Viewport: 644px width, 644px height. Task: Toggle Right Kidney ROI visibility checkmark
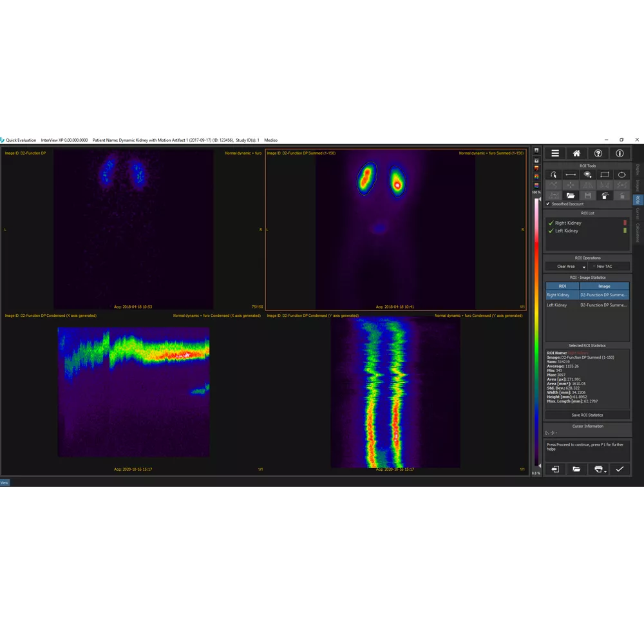551,223
